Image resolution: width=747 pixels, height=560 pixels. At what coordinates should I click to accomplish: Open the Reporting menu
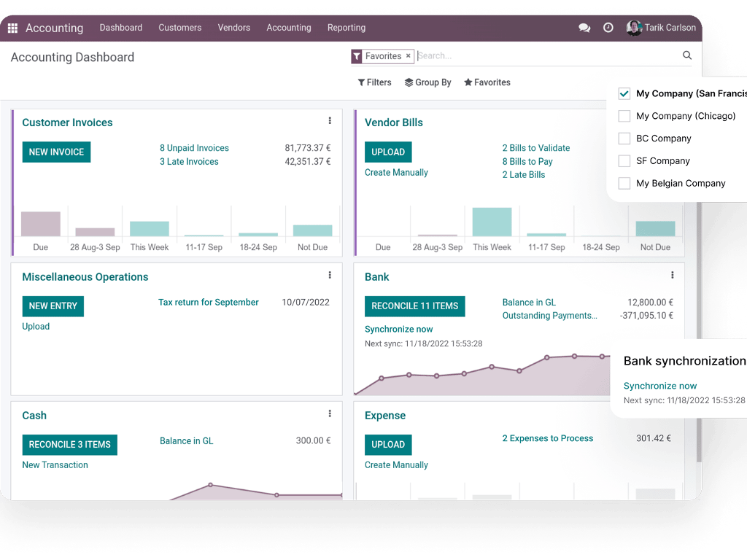(x=347, y=28)
